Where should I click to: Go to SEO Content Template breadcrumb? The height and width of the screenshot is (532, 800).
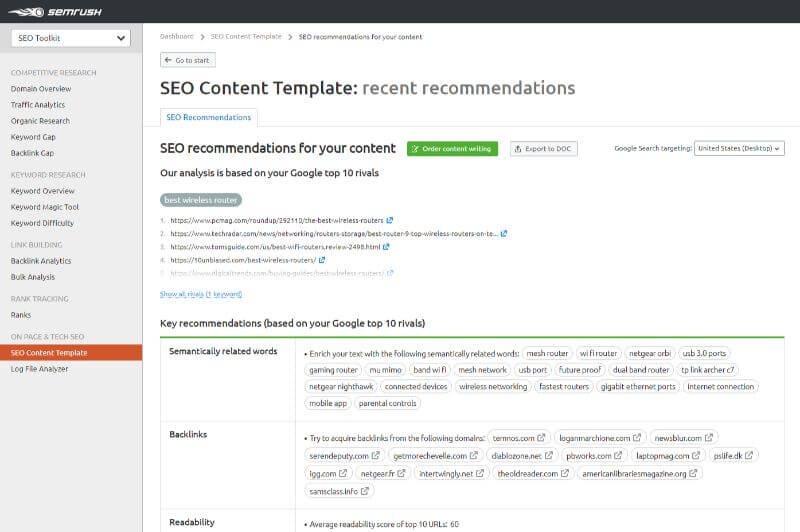click(246, 37)
